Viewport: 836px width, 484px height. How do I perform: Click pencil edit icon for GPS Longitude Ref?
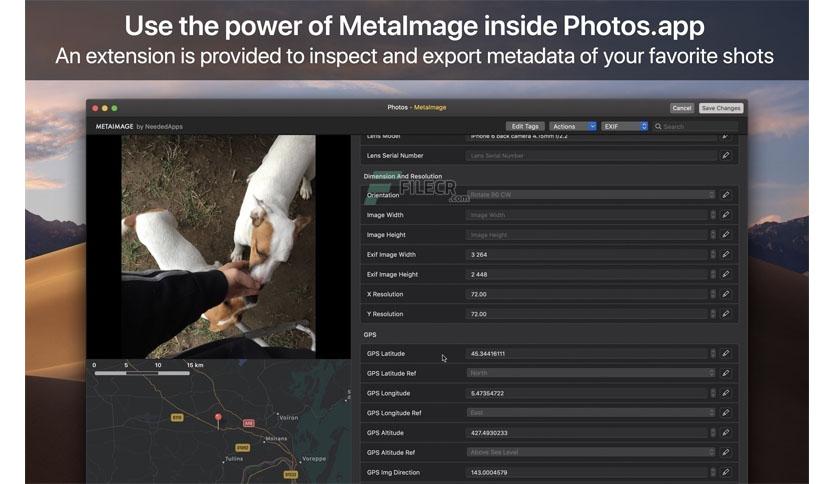click(x=726, y=413)
